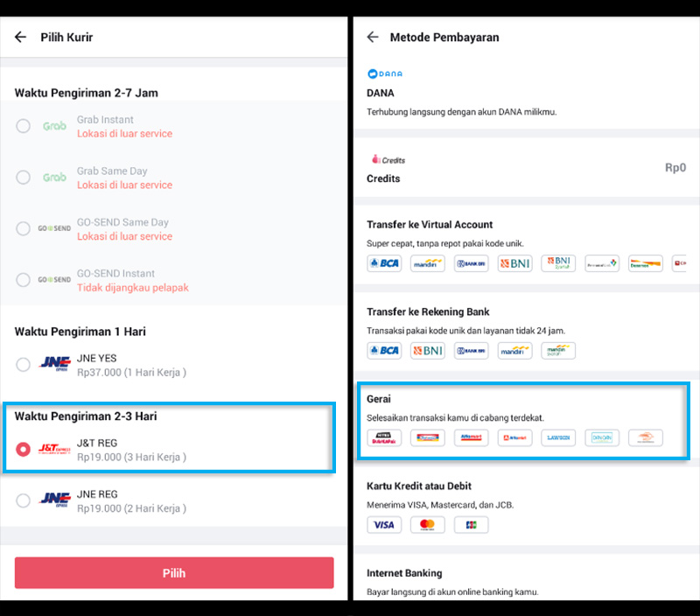Select the J&T REG courier radio button
This screenshot has width=700, height=616.
(x=24, y=450)
